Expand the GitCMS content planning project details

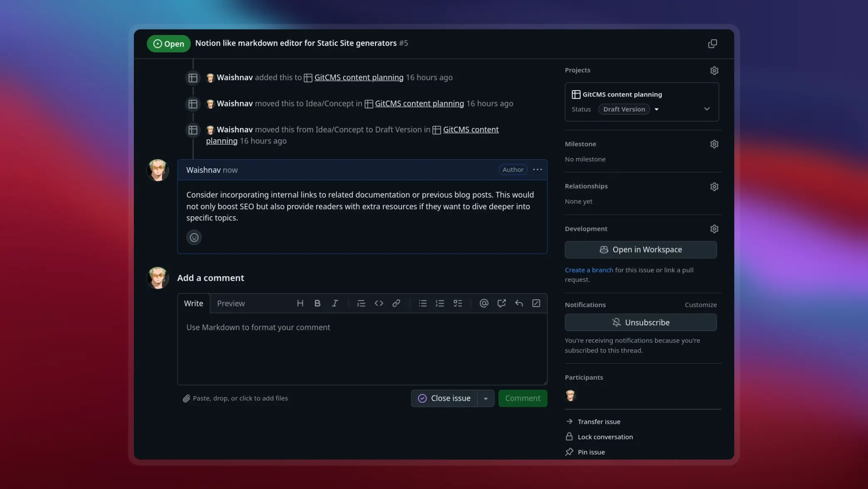pyautogui.click(x=707, y=109)
